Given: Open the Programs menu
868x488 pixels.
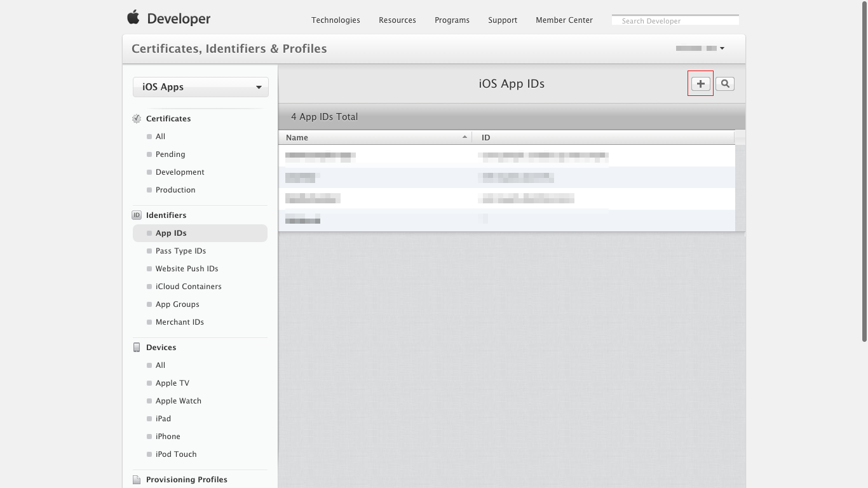Looking at the screenshot, I should point(452,20).
